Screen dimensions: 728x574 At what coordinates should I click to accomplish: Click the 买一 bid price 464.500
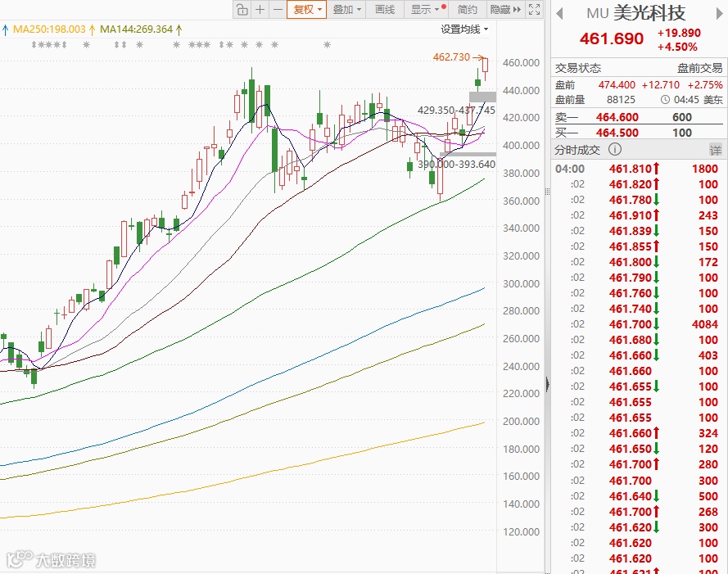pos(617,133)
